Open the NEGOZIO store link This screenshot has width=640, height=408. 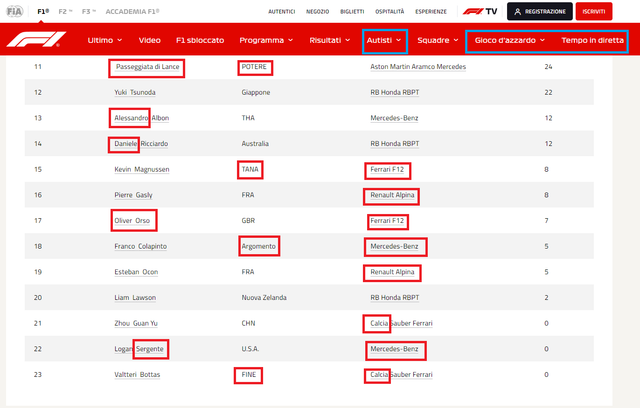(x=318, y=11)
